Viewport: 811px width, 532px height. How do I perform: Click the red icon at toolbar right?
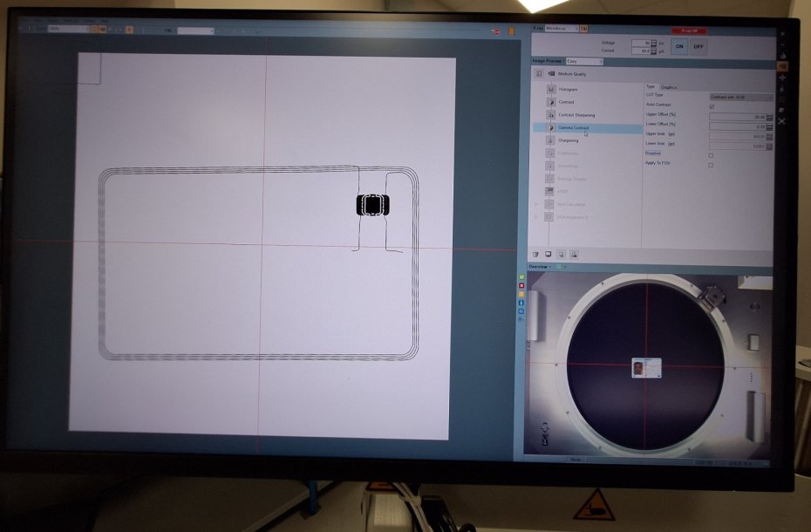tap(495, 31)
